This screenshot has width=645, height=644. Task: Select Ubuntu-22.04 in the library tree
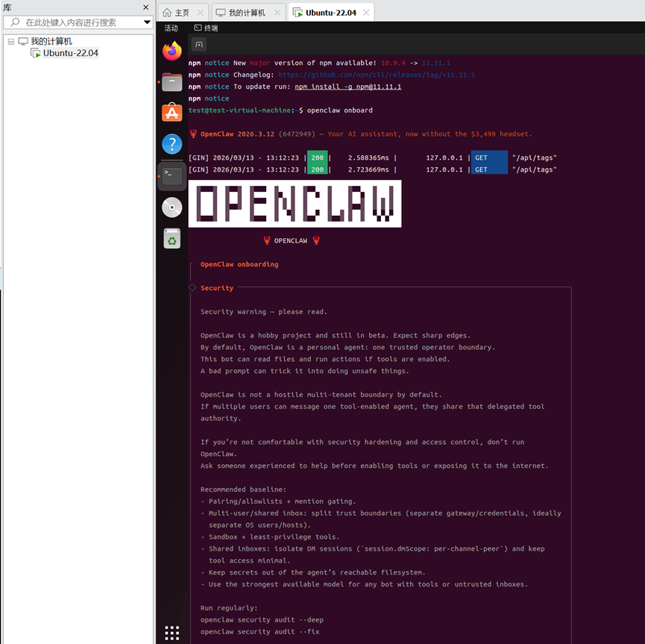(x=71, y=53)
